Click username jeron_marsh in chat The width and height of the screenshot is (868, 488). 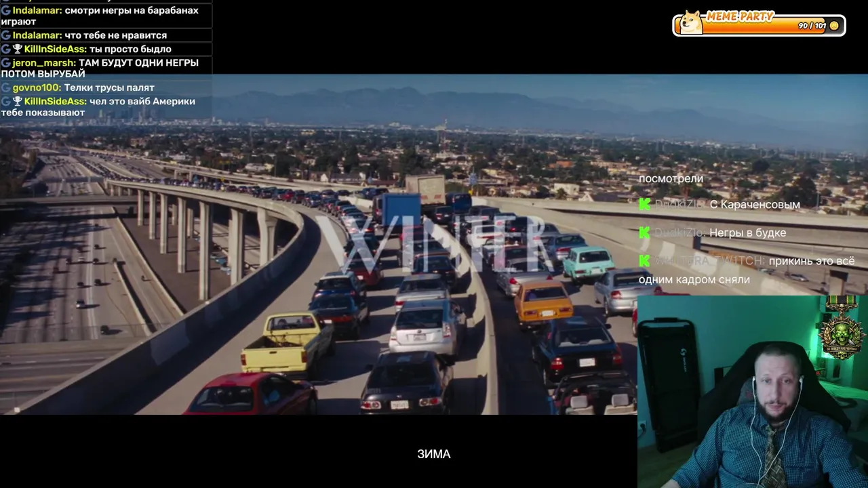click(44, 63)
